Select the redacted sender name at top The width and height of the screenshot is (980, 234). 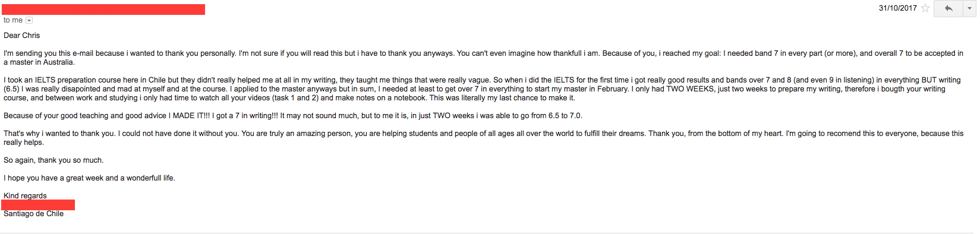point(103,10)
